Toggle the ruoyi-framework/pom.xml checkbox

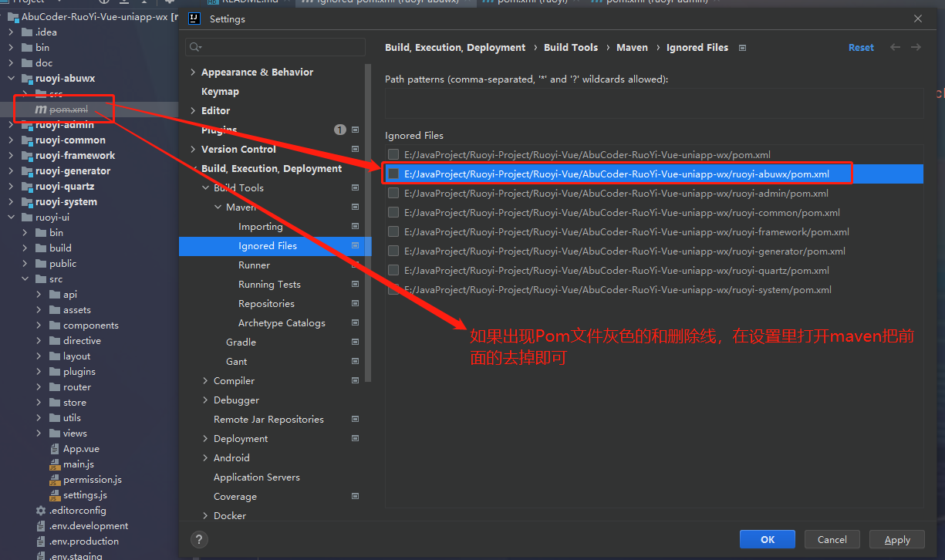click(x=394, y=231)
